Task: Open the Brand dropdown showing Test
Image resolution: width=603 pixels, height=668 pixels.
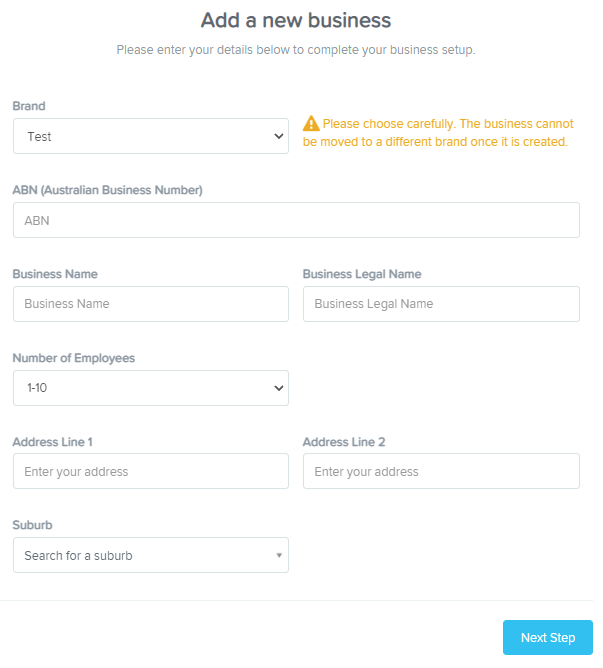Action: (x=151, y=136)
